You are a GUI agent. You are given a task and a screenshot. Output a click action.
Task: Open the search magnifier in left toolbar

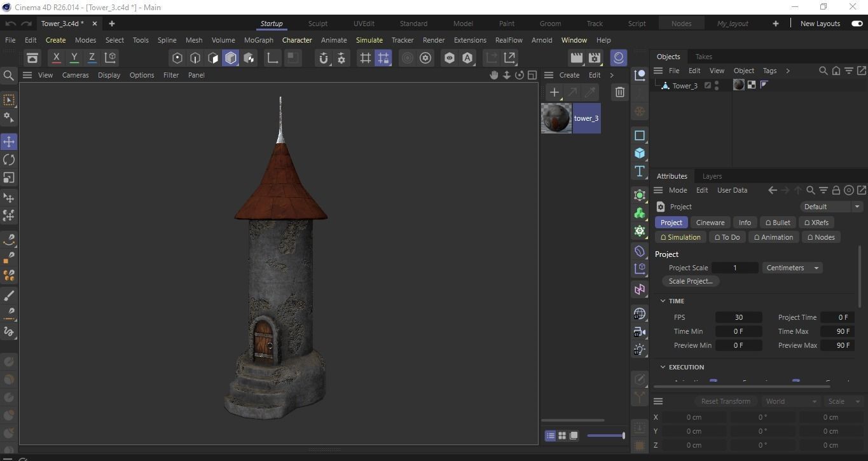tap(9, 76)
